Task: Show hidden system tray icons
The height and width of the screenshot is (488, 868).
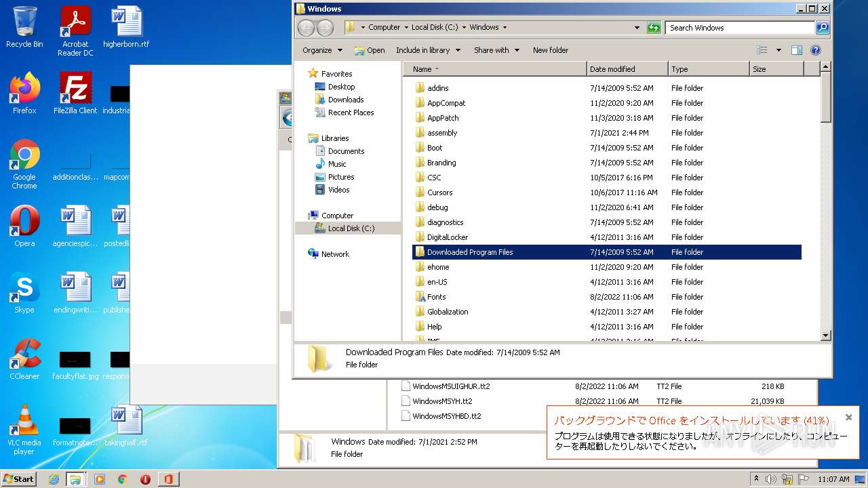Action: tap(756, 479)
